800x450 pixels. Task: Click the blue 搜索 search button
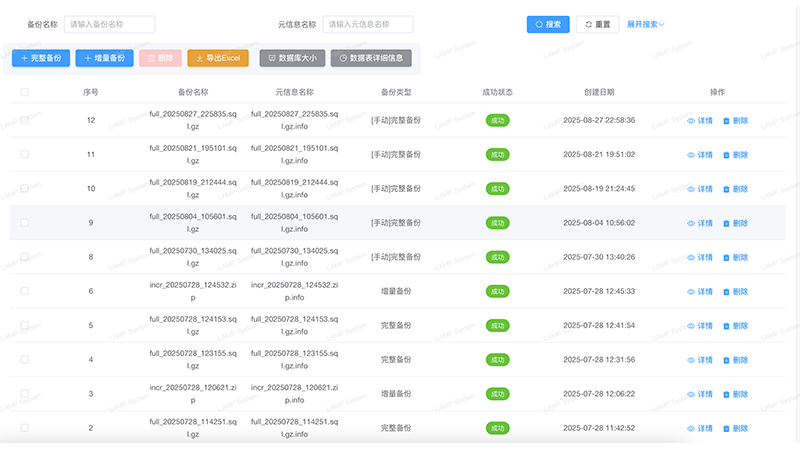[548, 24]
